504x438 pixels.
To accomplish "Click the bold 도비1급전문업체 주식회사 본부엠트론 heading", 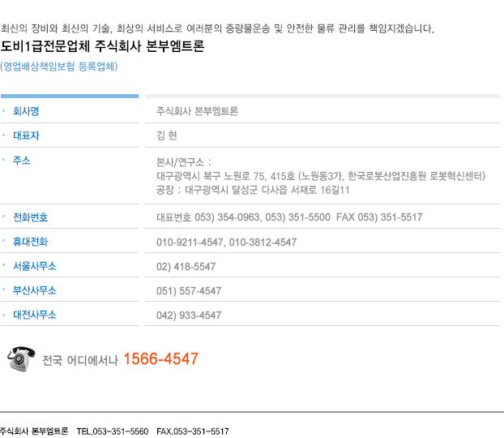I will pos(103,46).
